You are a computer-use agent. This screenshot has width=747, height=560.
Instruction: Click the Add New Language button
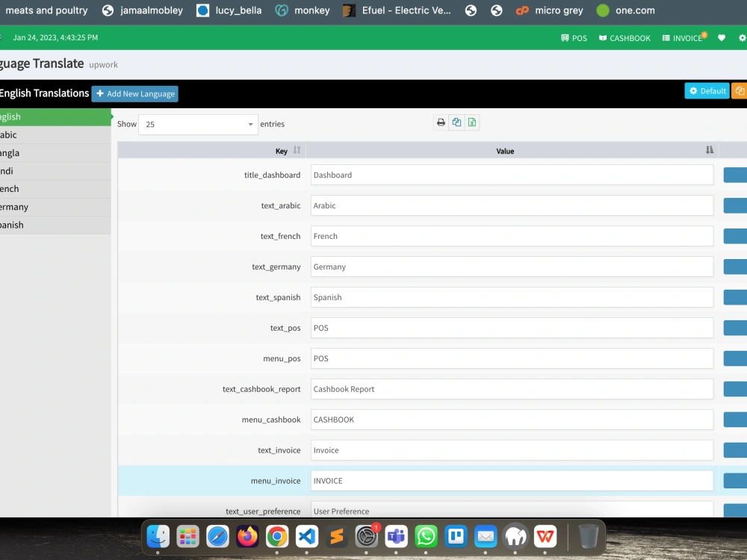(134, 94)
